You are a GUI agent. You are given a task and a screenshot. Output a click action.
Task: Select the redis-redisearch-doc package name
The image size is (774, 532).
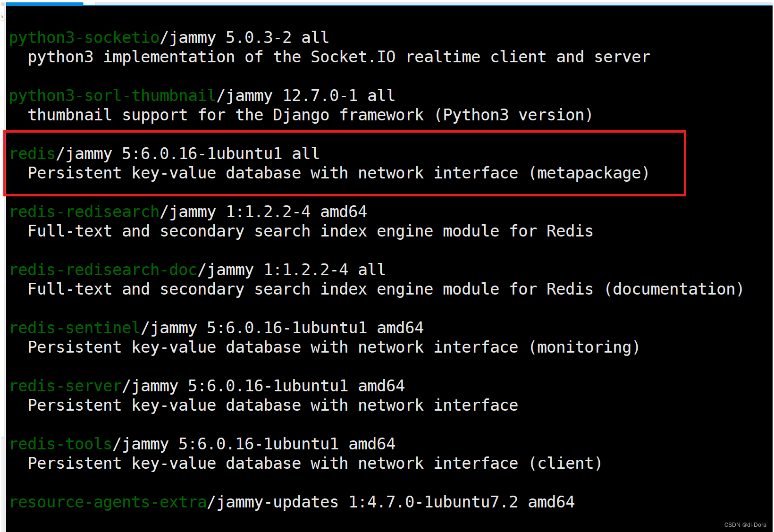tap(103, 270)
